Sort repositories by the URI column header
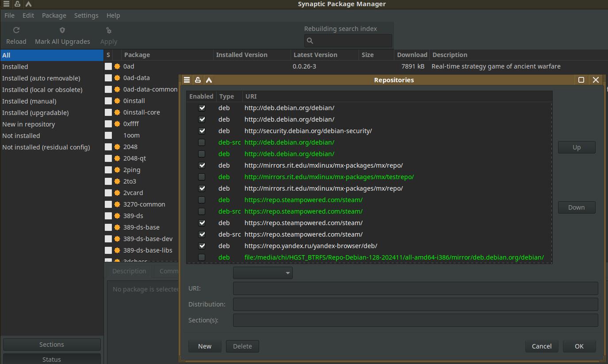The image size is (608, 364). point(251,96)
